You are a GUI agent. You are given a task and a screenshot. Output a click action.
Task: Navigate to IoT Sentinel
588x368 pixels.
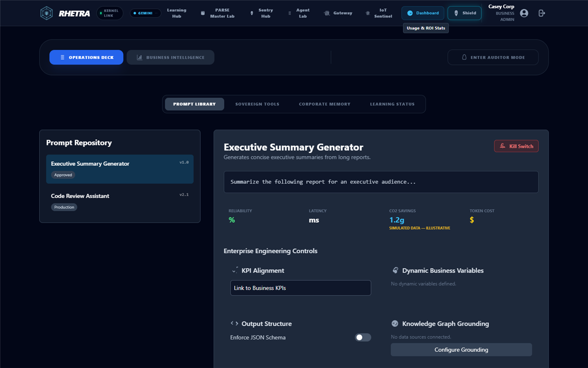pos(379,13)
